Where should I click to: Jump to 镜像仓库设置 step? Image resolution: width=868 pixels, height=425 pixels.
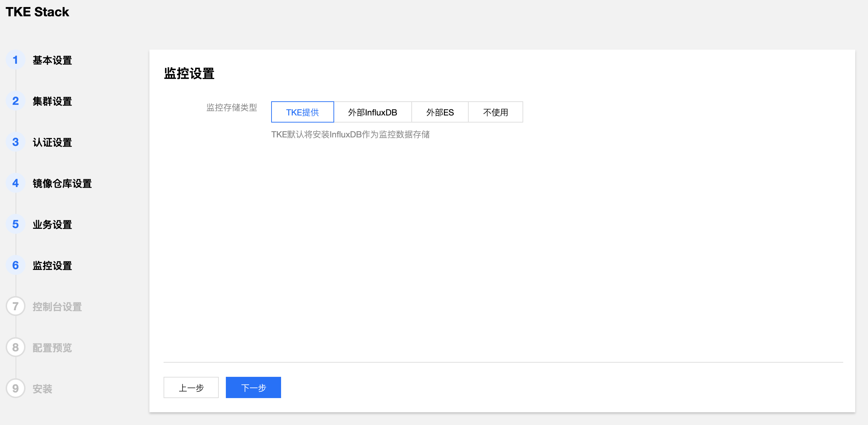[x=62, y=183]
